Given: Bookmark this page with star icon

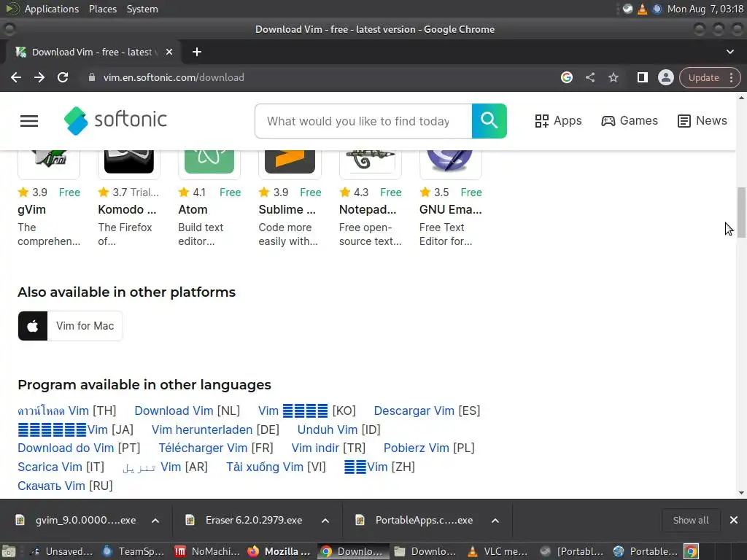Looking at the screenshot, I should (x=614, y=77).
